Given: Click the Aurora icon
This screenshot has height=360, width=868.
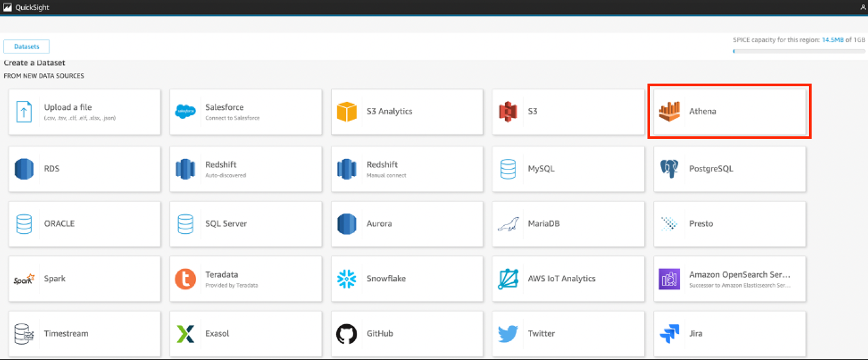Looking at the screenshot, I should 347,224.
